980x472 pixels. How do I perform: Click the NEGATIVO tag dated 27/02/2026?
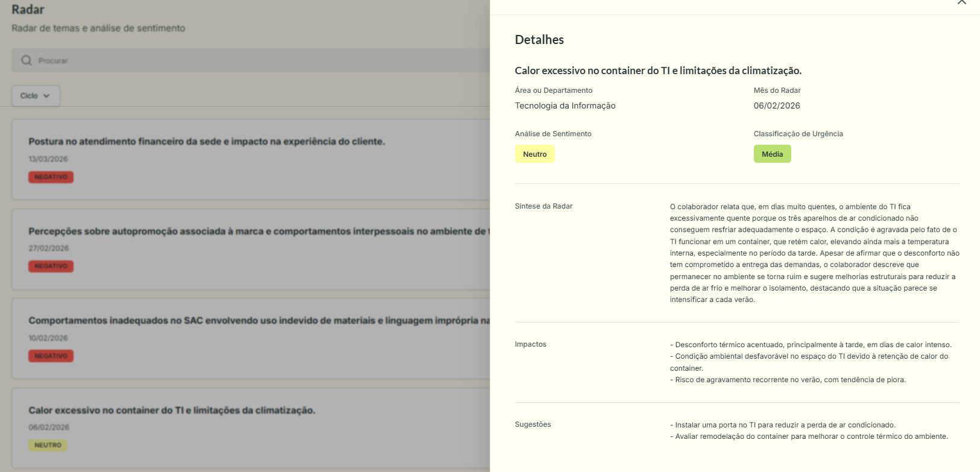(51, 266)
